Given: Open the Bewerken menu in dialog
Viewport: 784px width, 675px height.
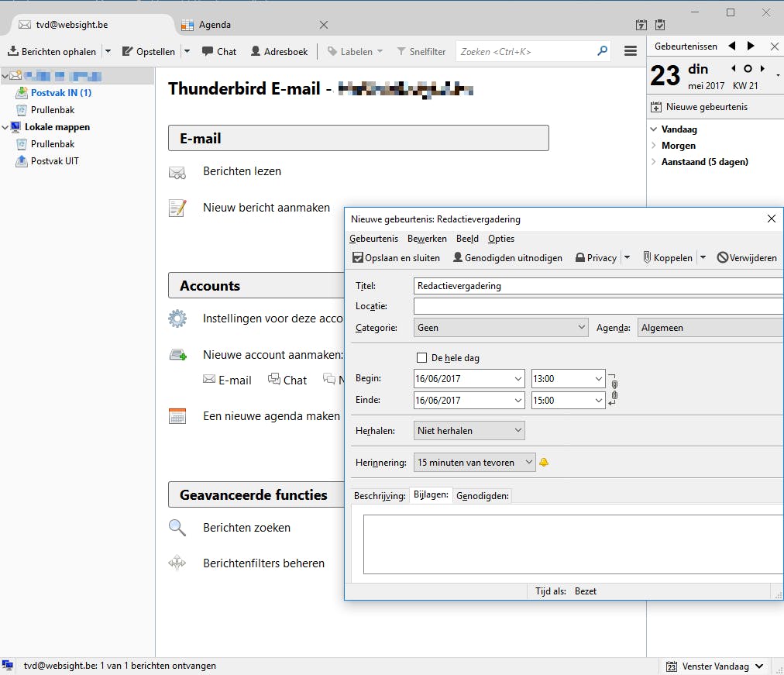Looking at the screenshot, I should [x=427, y=239].
